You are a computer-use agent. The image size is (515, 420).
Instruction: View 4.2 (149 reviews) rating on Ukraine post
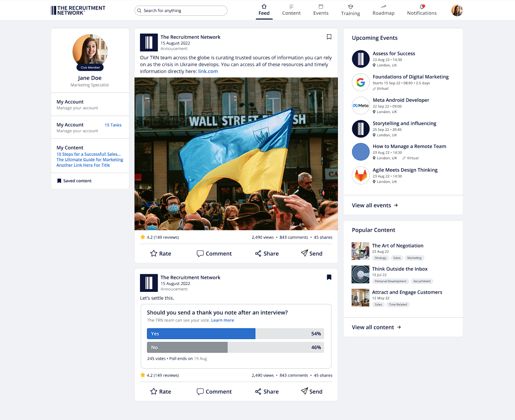coord(159,237)
